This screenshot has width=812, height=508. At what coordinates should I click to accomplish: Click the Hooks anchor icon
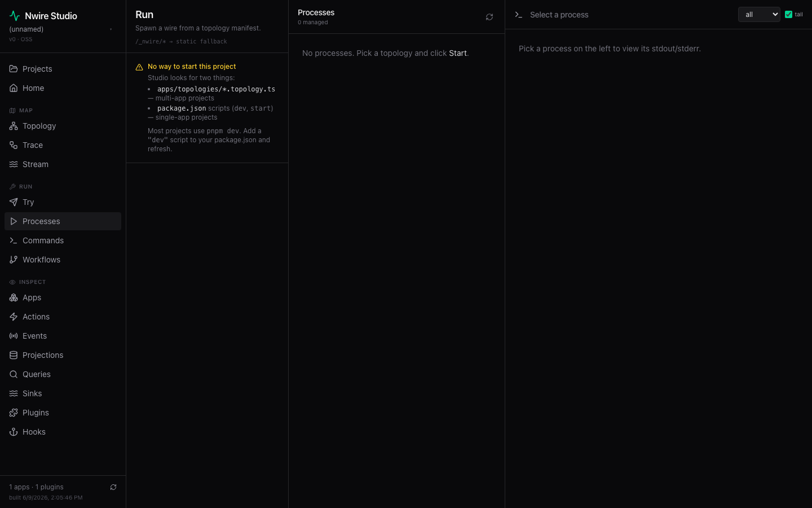14,432
